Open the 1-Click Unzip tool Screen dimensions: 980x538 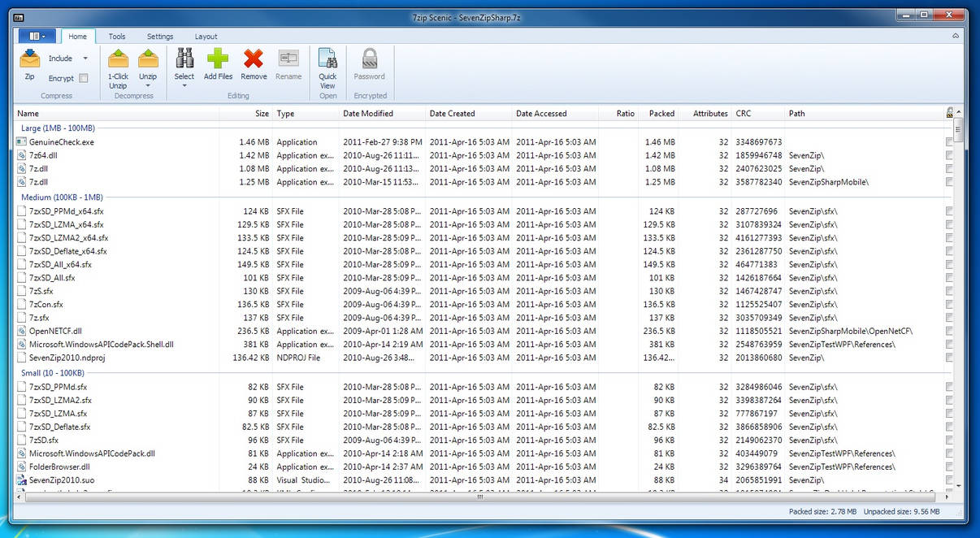click(x=118, y=65)
